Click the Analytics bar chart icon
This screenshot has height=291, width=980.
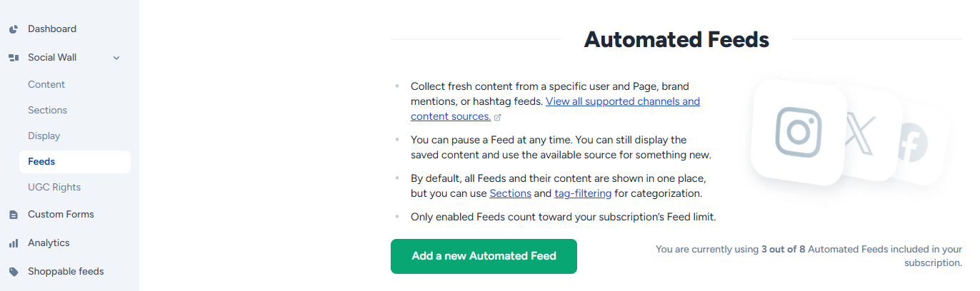(x=13, y=243)
